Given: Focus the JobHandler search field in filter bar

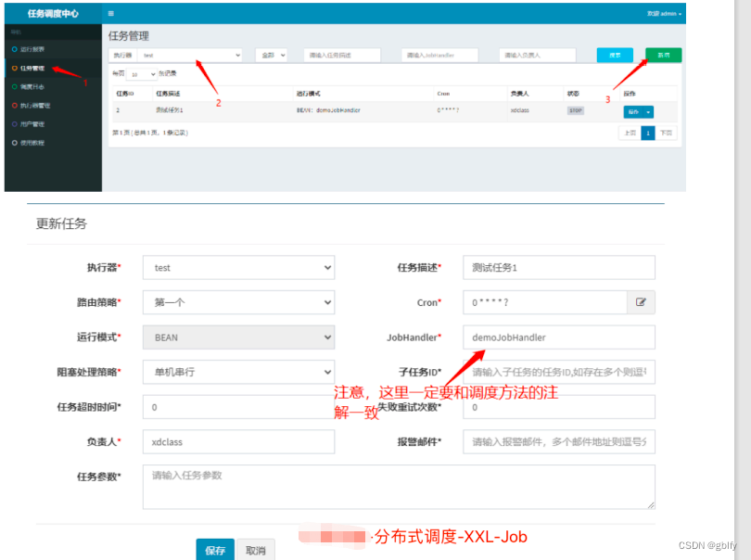Looking at the screenshot, I should point(439,55).
